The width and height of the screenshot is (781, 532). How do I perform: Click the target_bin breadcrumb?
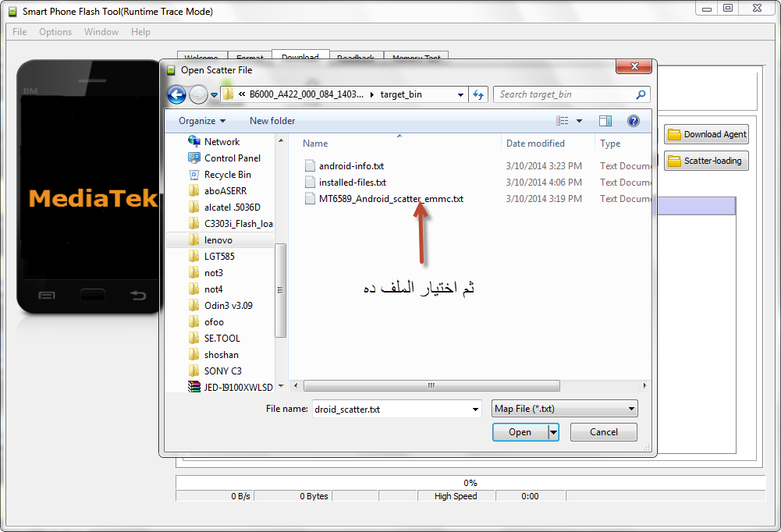pyautogui.click(x=401, y=94)
